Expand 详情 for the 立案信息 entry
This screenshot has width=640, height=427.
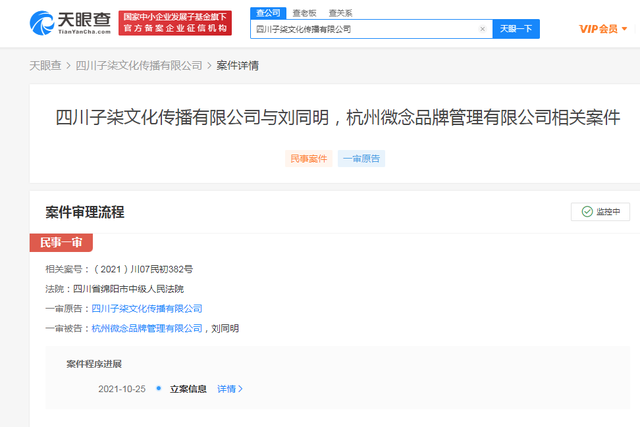230,389
